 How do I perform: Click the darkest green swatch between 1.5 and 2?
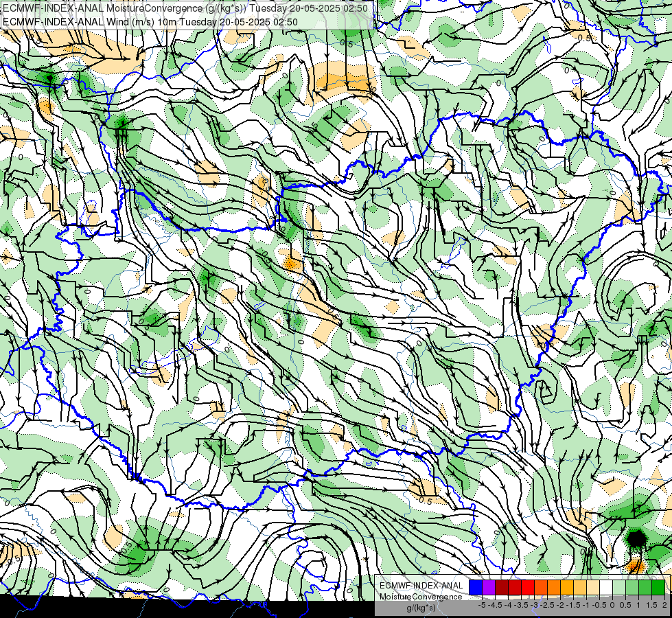click(658, 587)
